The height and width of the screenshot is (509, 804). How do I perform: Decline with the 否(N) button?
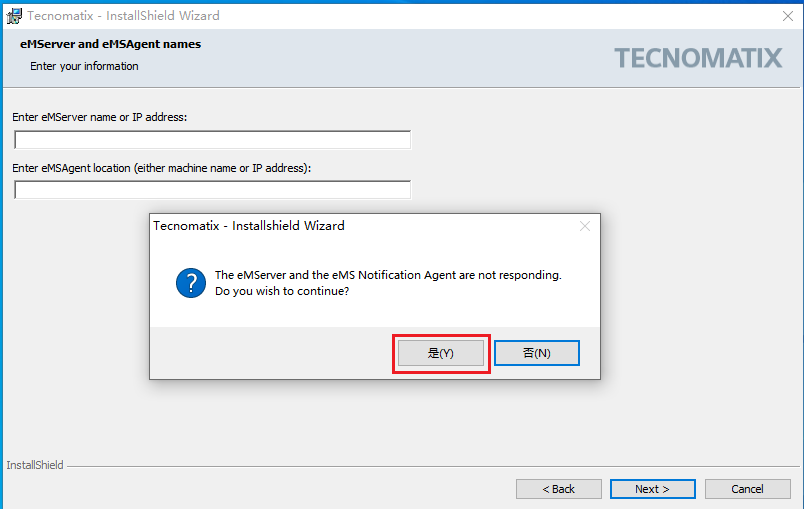coord(537,353)
